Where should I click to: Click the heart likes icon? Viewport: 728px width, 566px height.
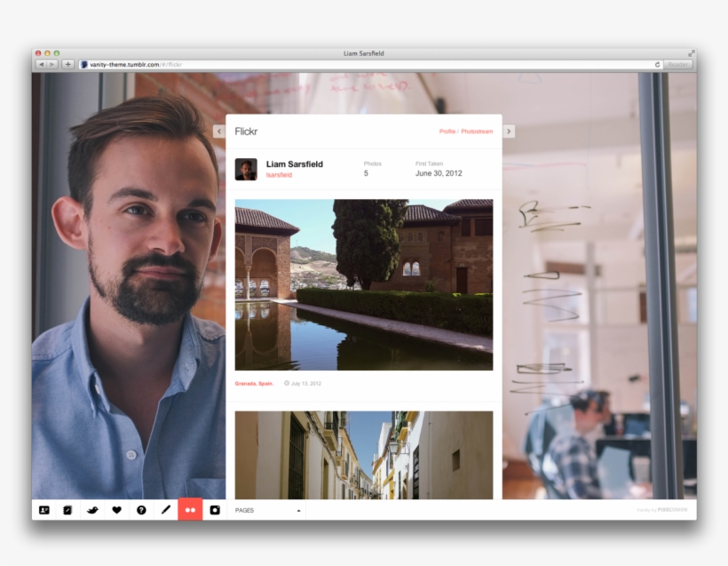(x=116, y=510)
